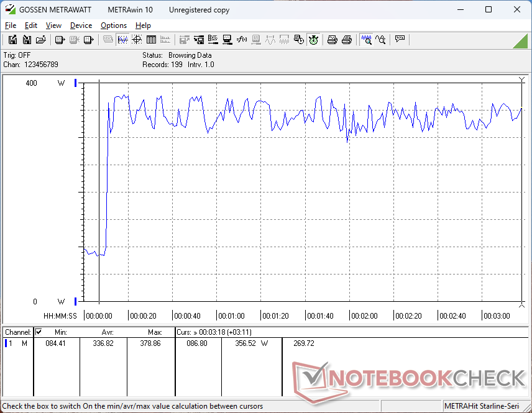532x413 pixels.
Task: Open the date and clock settings icon
Action: tap(298, 40)
